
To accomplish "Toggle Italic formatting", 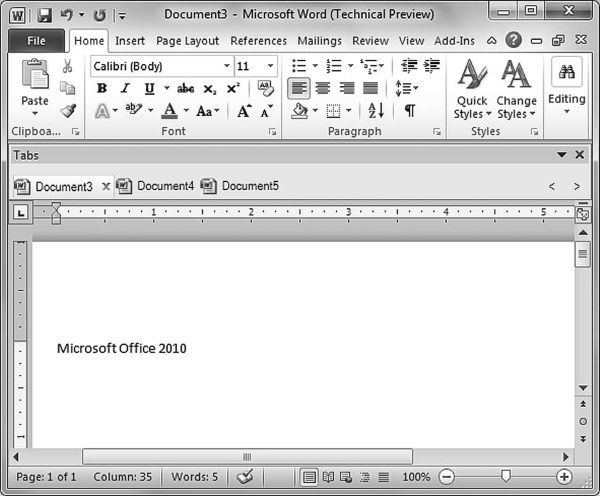I will tap(125, 88).
